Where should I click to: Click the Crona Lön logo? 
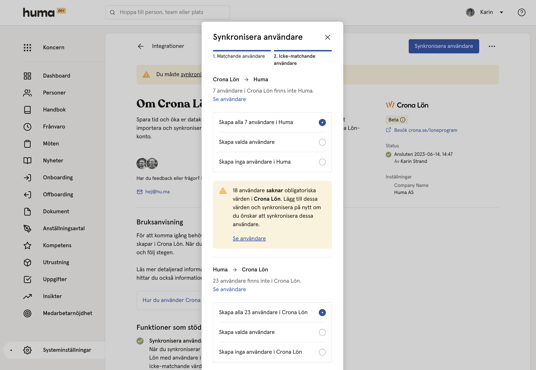407,105
